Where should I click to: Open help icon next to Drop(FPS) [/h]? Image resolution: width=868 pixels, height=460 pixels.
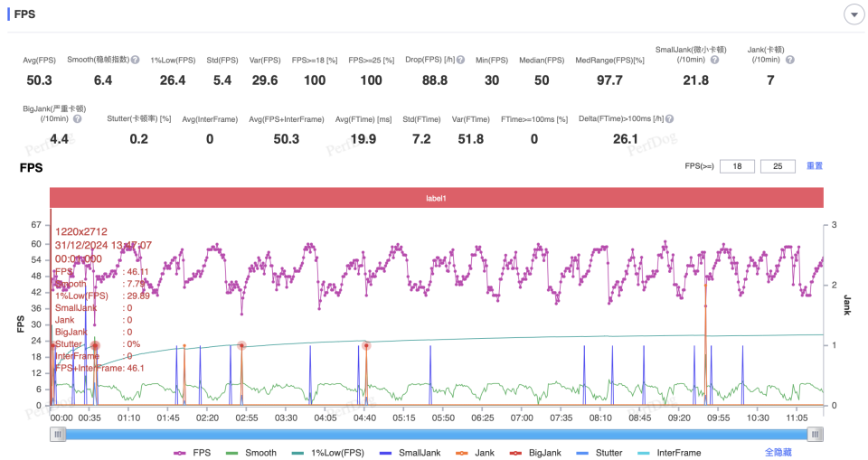460,60
